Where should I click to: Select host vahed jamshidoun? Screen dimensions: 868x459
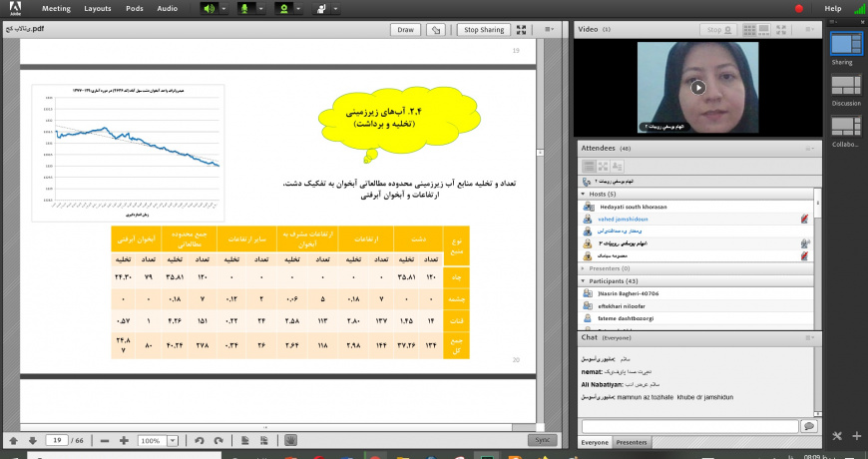(x=695, y=220)
